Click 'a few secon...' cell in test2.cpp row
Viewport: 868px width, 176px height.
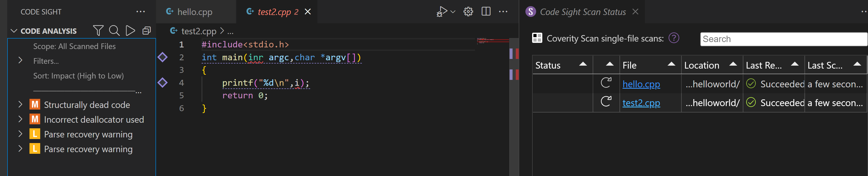[835, 103]
